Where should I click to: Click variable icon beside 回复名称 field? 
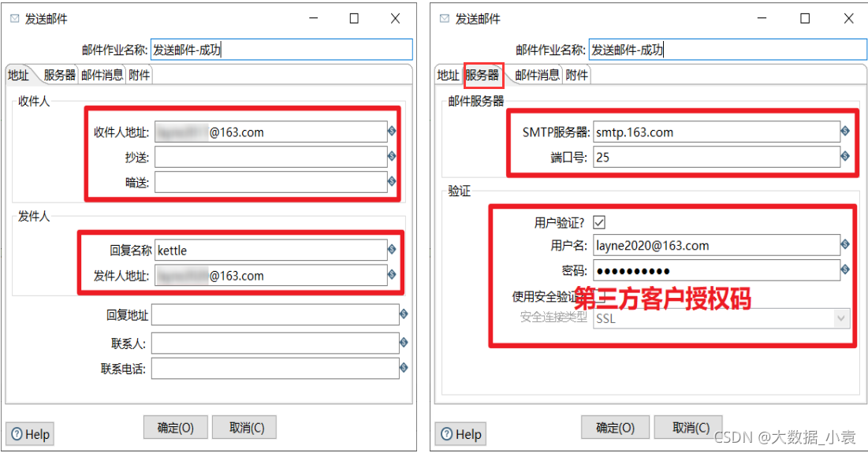(x=391, y=249)
